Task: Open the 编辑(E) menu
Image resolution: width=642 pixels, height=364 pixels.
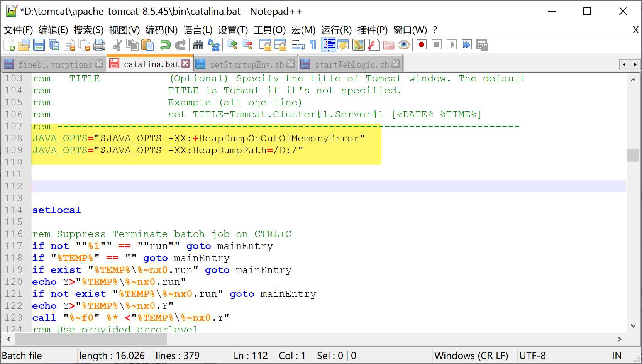Action: click(53, 30)
